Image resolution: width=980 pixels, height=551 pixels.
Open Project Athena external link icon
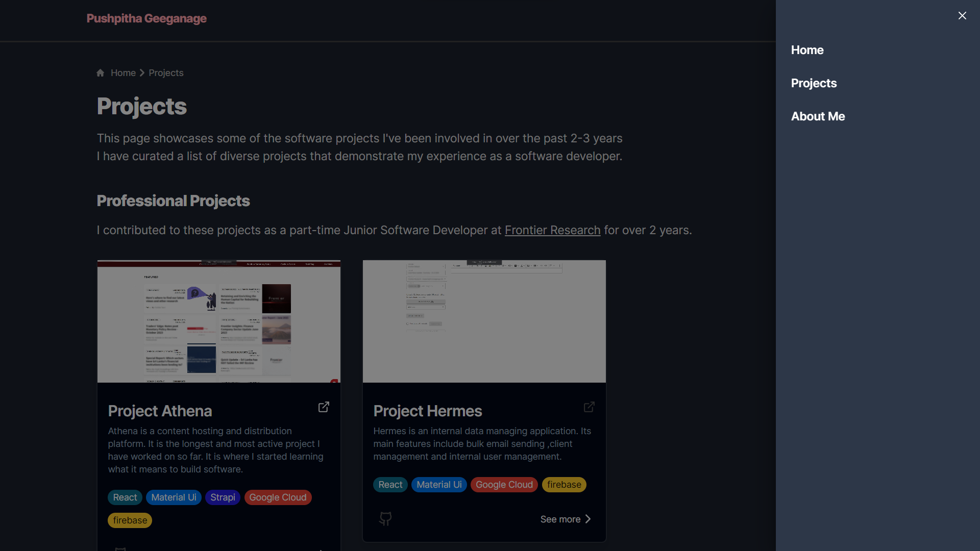pos(324,407)
